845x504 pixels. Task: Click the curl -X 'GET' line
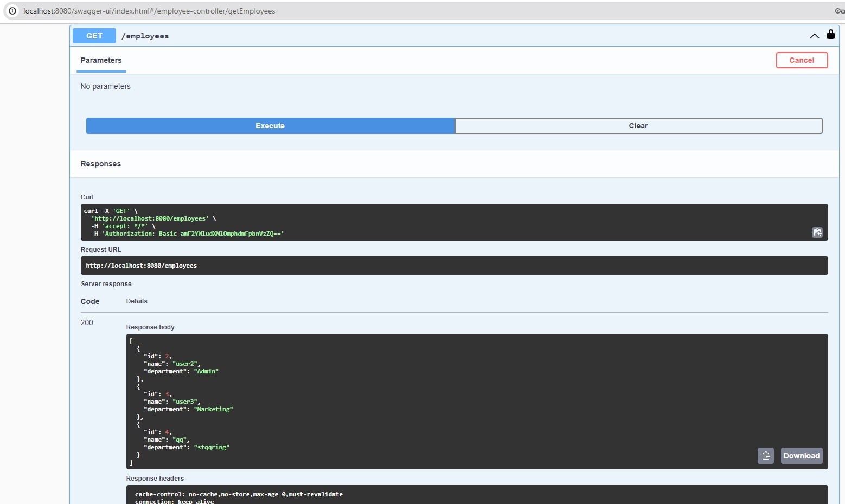coord(111,211)
